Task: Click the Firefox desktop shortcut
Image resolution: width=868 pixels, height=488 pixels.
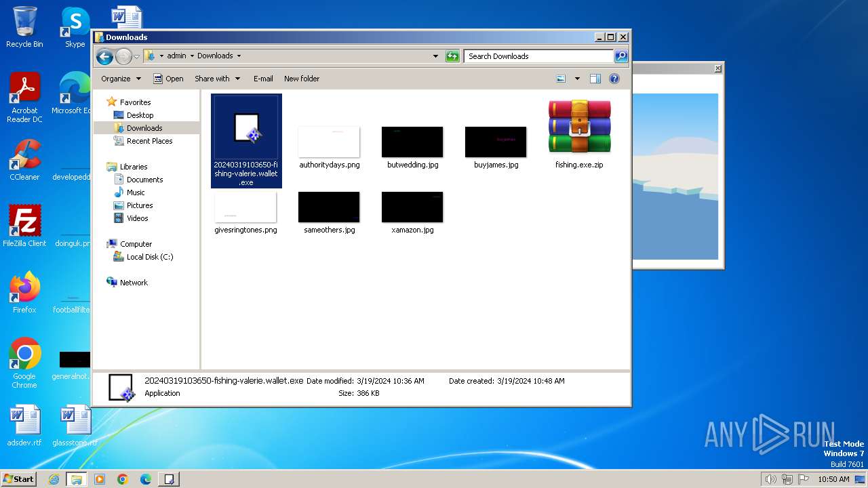Action: 24,293
